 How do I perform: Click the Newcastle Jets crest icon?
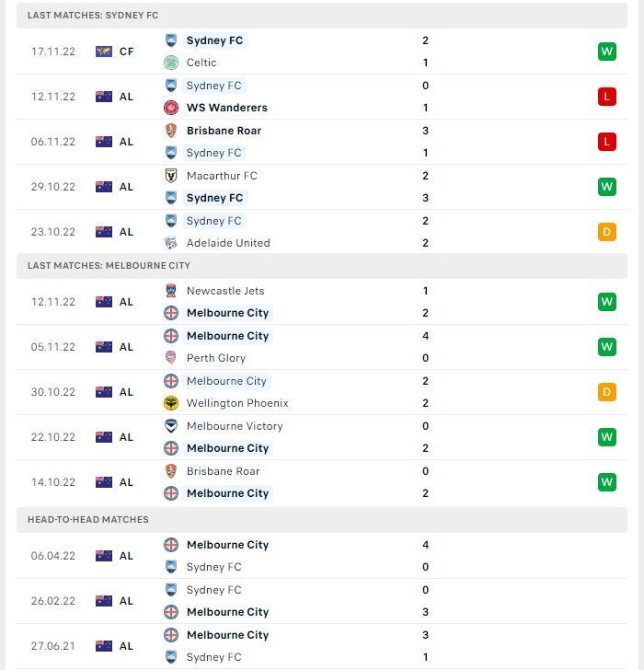[x=171, y=291]
